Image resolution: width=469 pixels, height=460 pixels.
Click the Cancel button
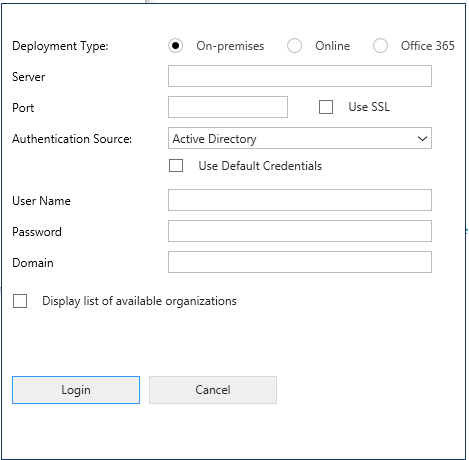(x=213, y=390)
